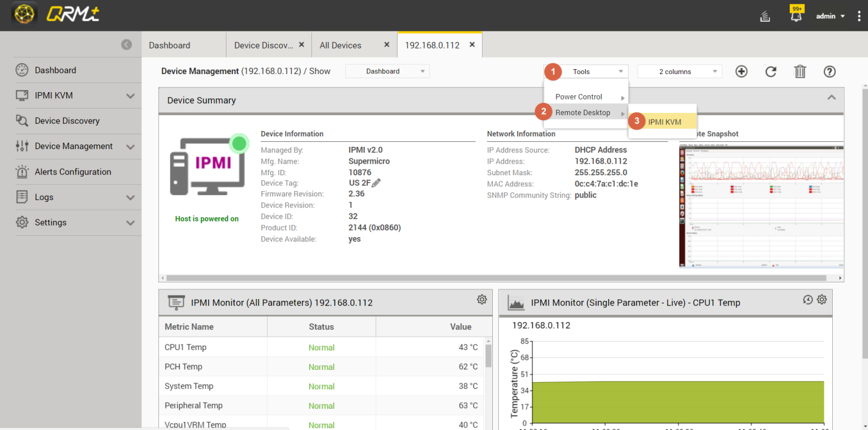Image resolution: width=868 pixels, height=430 pixels.
Task: Click the refresh icon in toolbar
Action: click(771, 72)
